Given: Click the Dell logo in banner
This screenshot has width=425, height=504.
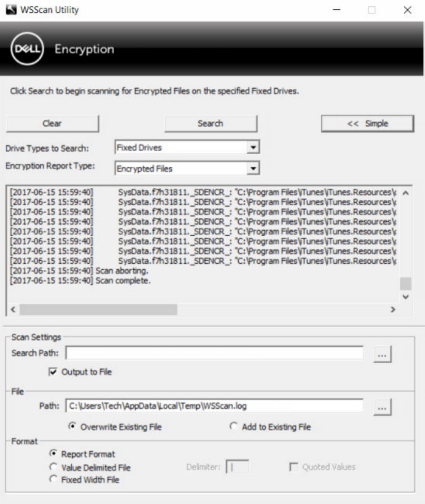Looking at the screenshot, I should coord(27,49).
